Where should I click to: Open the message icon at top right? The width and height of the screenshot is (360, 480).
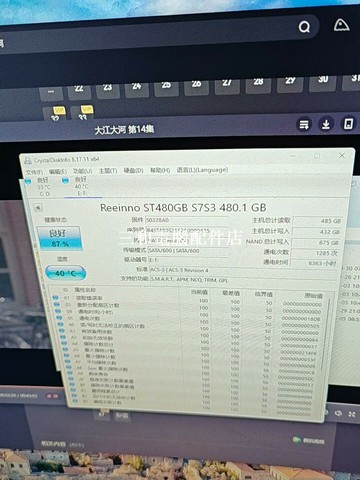(x=341, y=25)
